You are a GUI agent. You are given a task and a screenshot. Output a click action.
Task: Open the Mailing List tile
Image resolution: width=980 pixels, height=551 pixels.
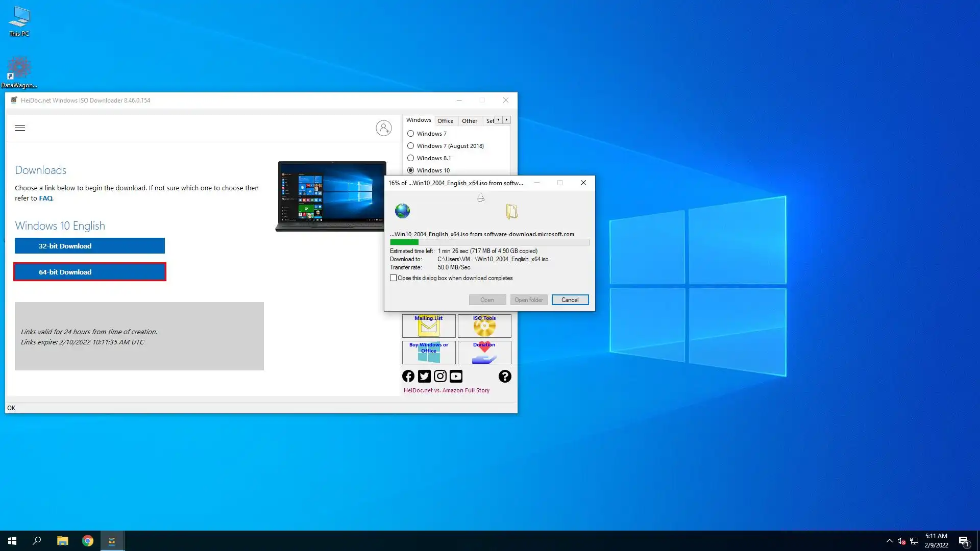(x=428, y=326)
